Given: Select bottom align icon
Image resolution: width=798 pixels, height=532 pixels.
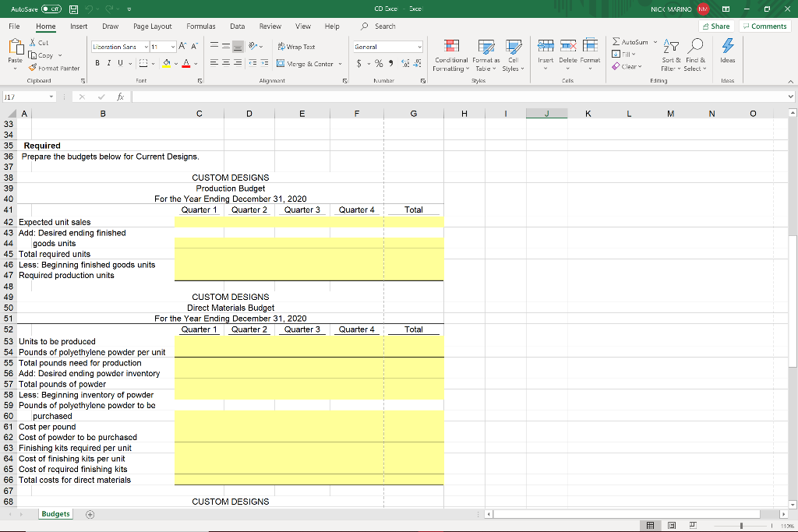Looking at the screenshot, I should click(238, 46).
